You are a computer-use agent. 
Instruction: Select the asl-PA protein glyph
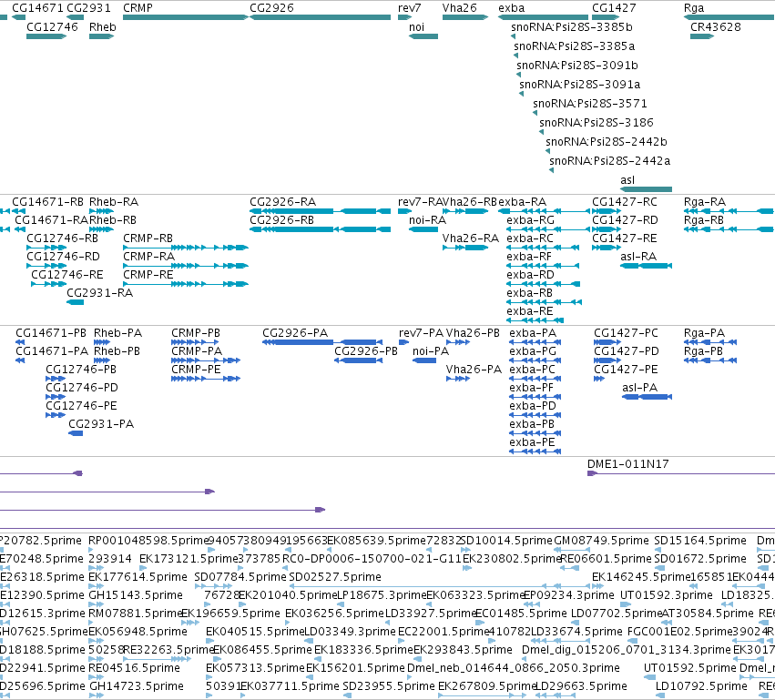click(647, 397)
